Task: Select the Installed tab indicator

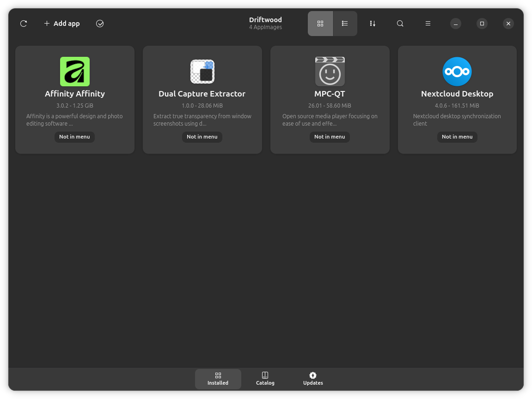Action: [x=218, y=379]
